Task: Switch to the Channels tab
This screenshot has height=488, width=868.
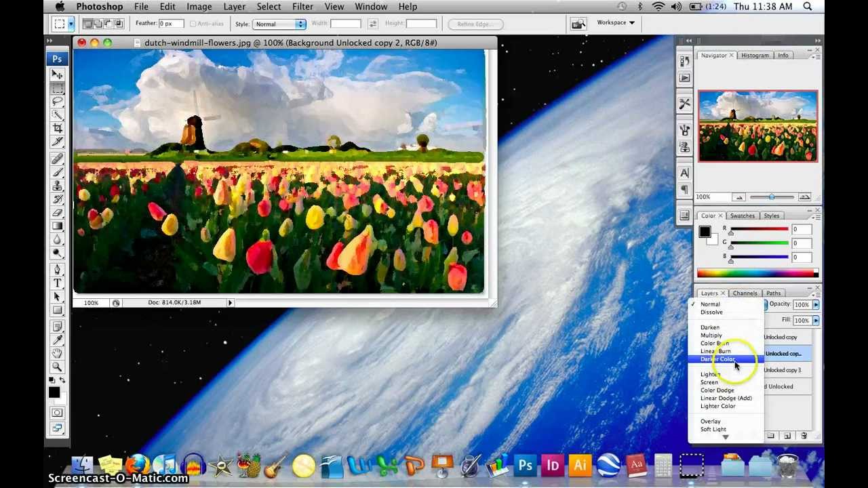Action: coord(745,293)
